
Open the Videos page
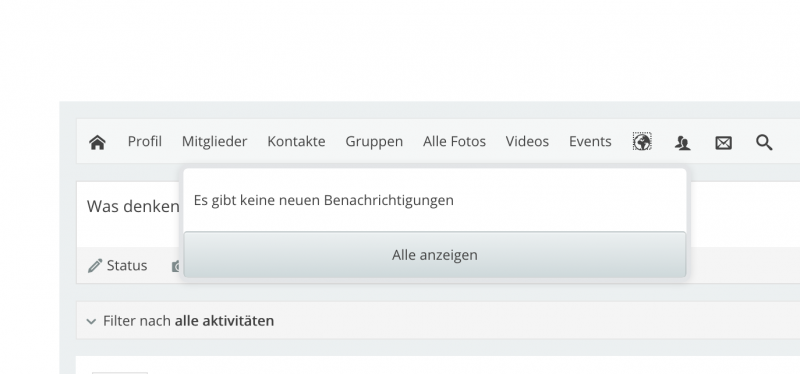[x=527, y=141]
